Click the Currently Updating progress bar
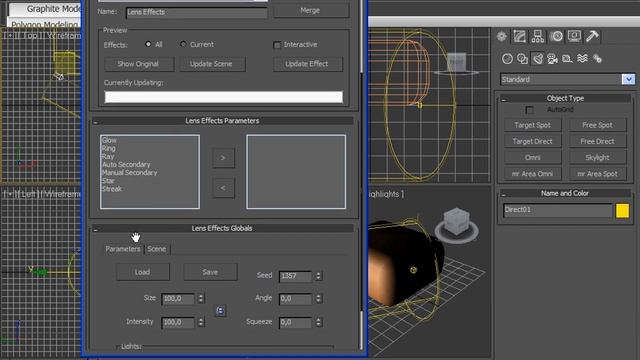The width and height of the screenshot is (640, 360). 224,97
